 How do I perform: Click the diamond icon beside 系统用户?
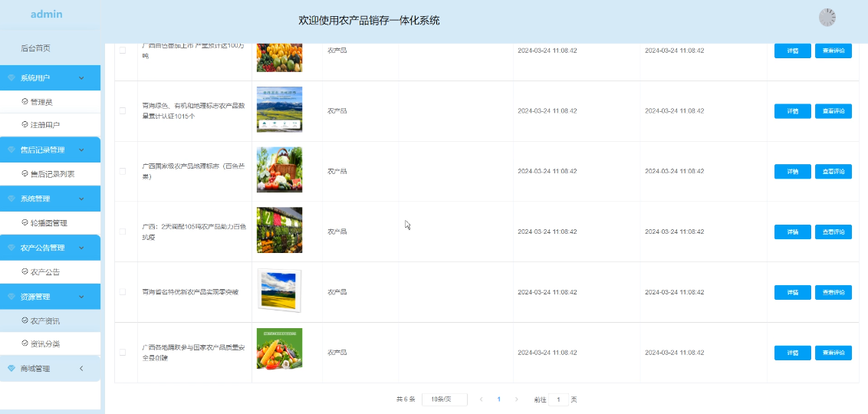pyautogui.click(x=12, y=78)
